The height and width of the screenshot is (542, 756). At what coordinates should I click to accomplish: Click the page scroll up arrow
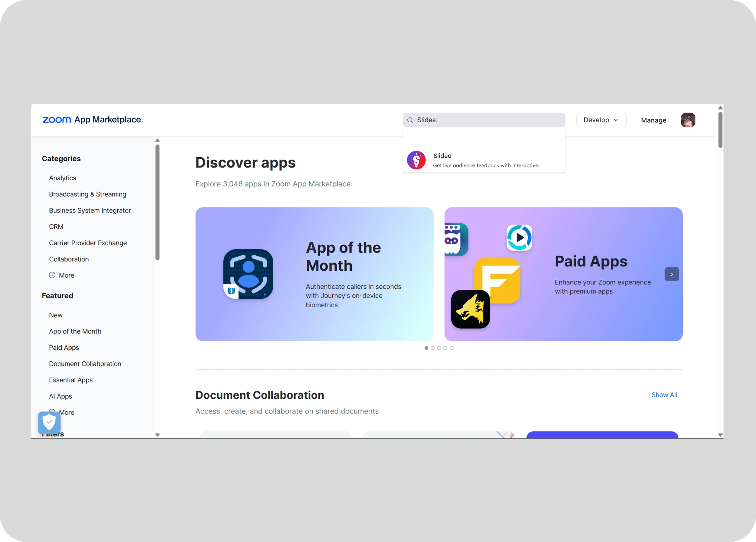pyautogui.click(x=720, y=108)
